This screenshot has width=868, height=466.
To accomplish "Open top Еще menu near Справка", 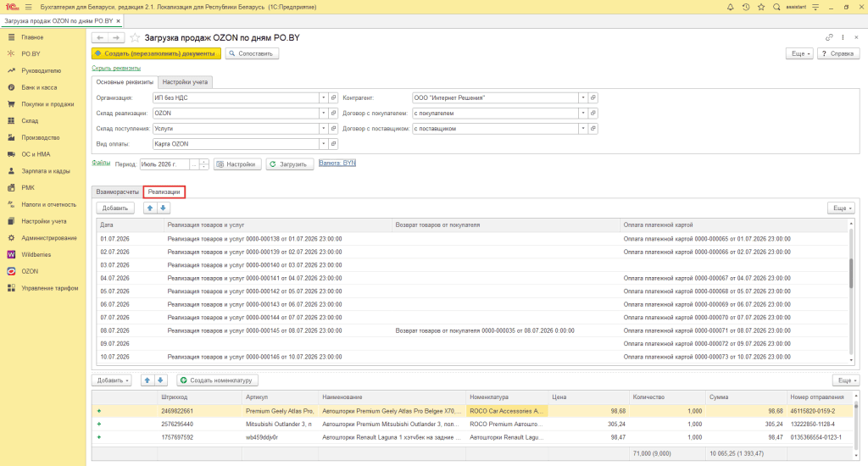I will pos(800,53).
